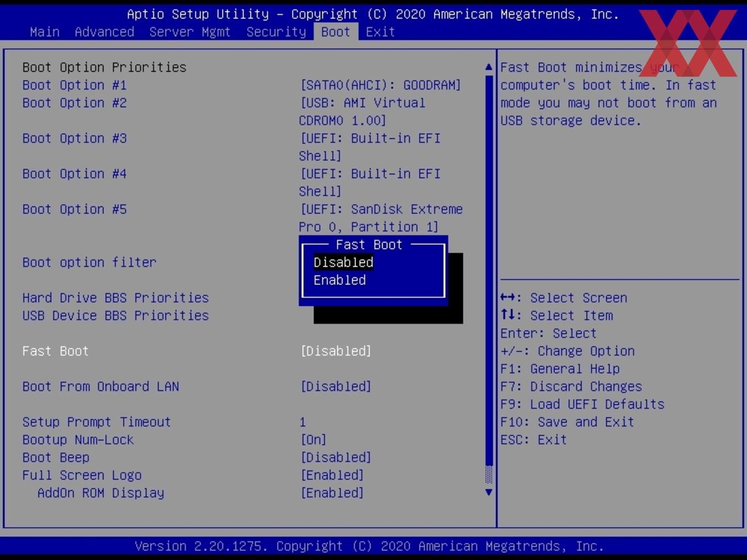Open Boot Option #3 UEFI Shell value
The image size is (747, 560).
(370, 147)
